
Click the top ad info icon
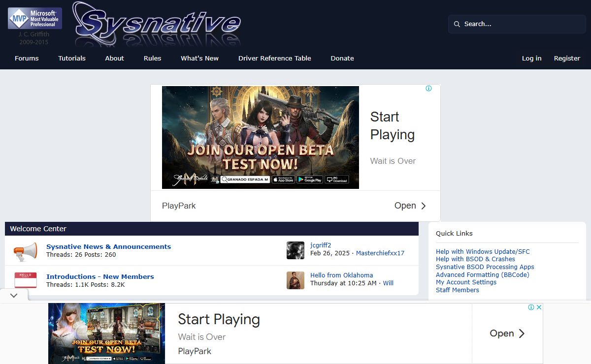click(x=428, y=89)
